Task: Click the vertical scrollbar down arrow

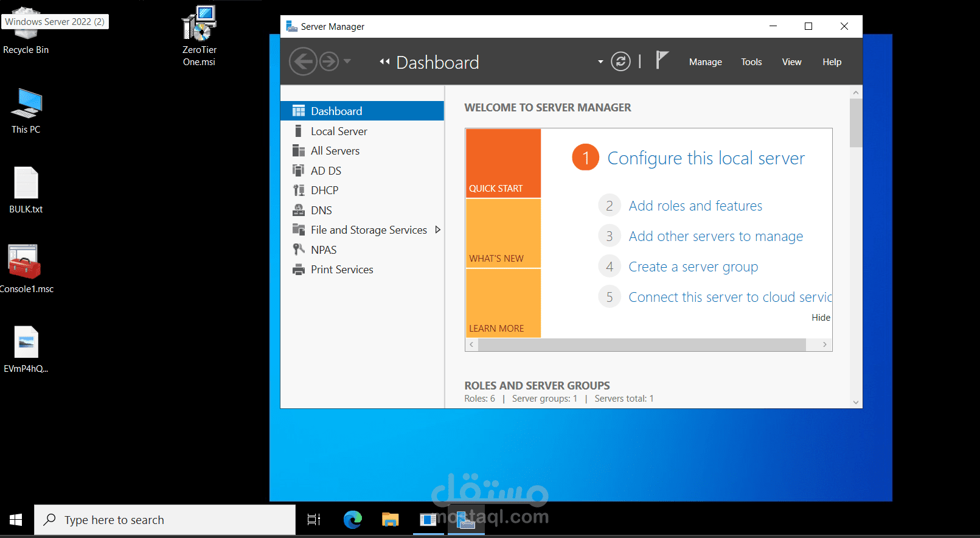Action: [856, 402]
